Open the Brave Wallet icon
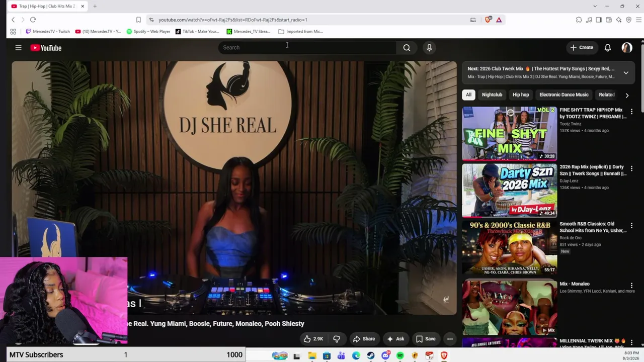Viewport: 644px width, 362px height. [609, 20]
